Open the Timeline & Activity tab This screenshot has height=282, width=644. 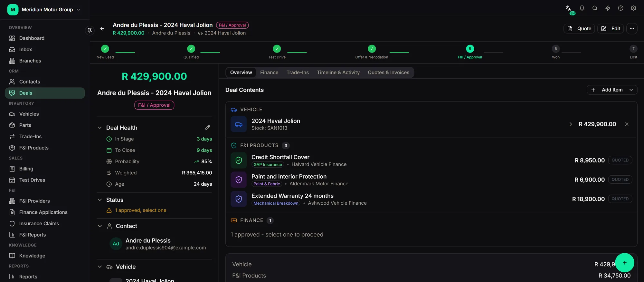338,73
